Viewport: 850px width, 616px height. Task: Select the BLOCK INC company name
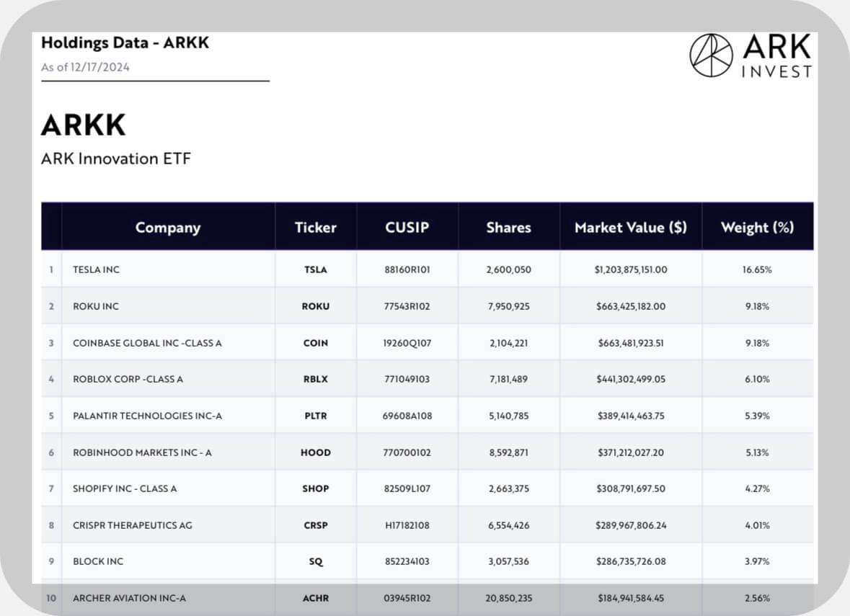point(98,561)
